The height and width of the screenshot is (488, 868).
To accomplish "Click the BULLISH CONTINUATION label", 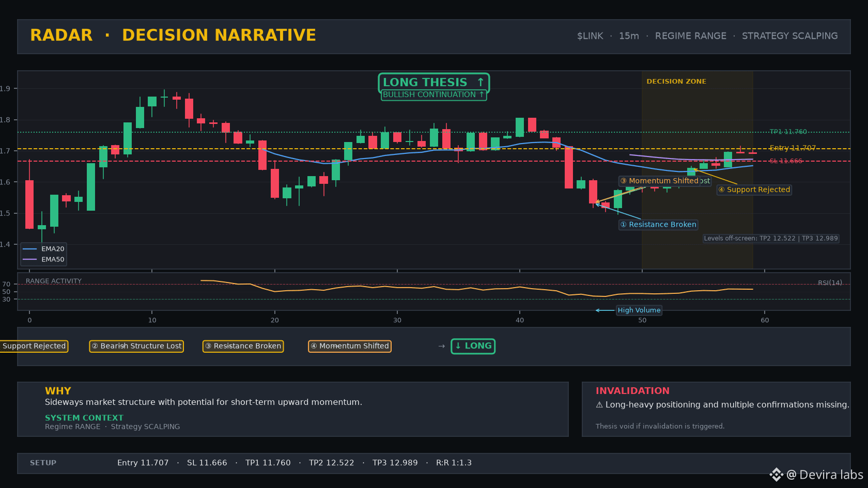I will 433,95.
